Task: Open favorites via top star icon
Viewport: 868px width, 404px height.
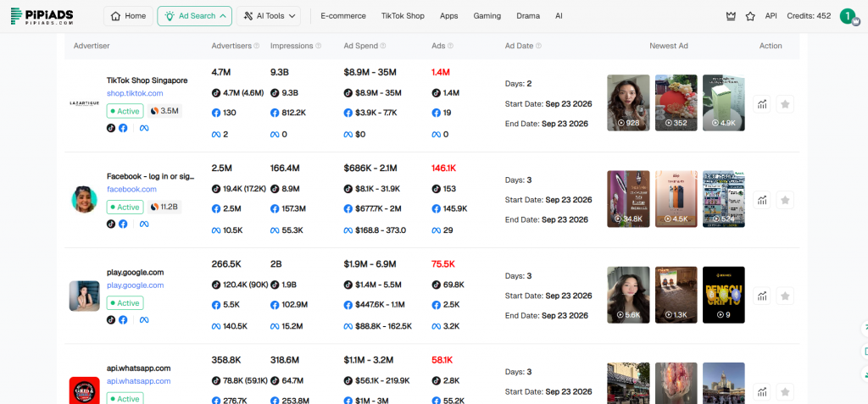Action: (750, 16)
